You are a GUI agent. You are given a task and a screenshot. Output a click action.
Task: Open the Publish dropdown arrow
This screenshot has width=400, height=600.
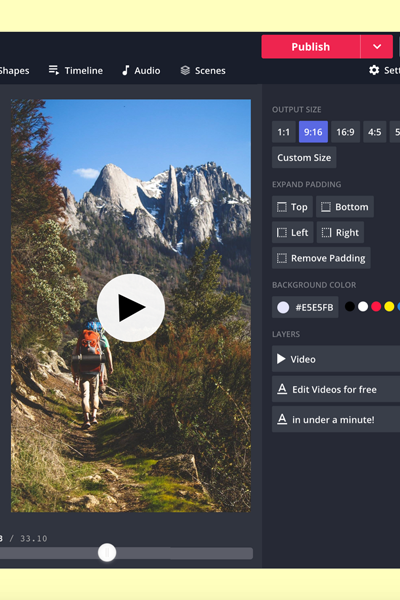(377, 47)
